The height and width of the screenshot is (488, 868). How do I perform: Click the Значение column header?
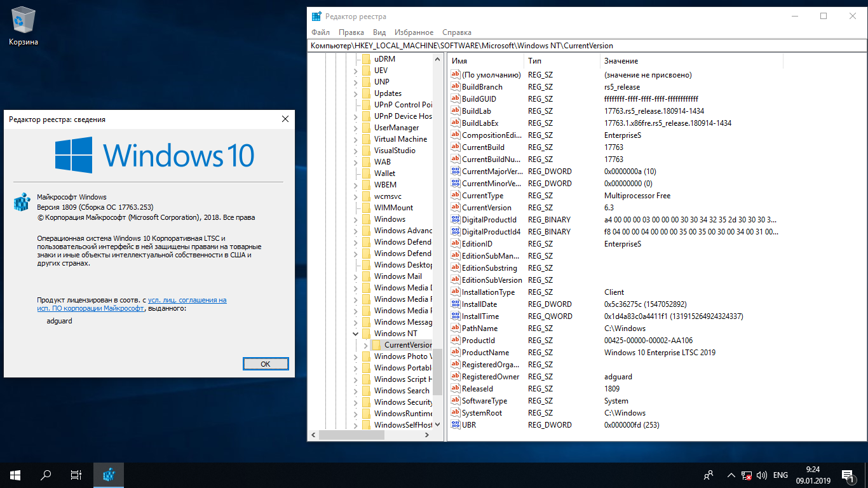(691, 61)
